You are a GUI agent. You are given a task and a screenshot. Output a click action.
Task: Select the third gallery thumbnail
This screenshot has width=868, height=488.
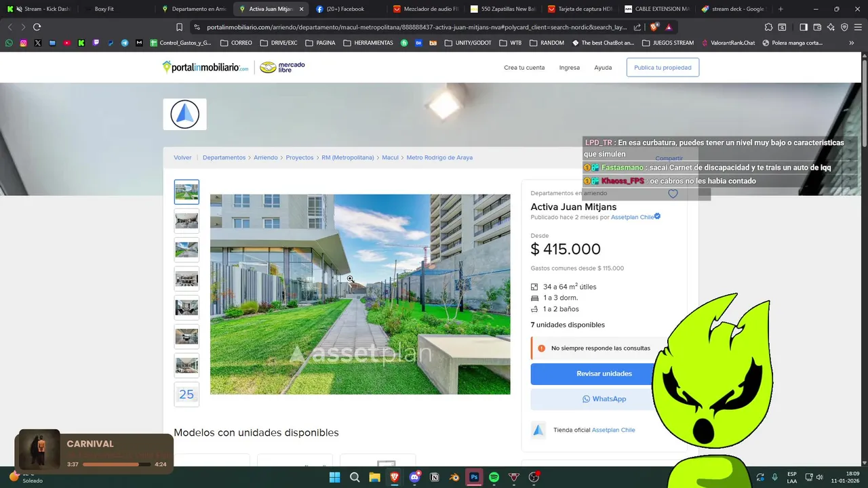coord(186,249)
